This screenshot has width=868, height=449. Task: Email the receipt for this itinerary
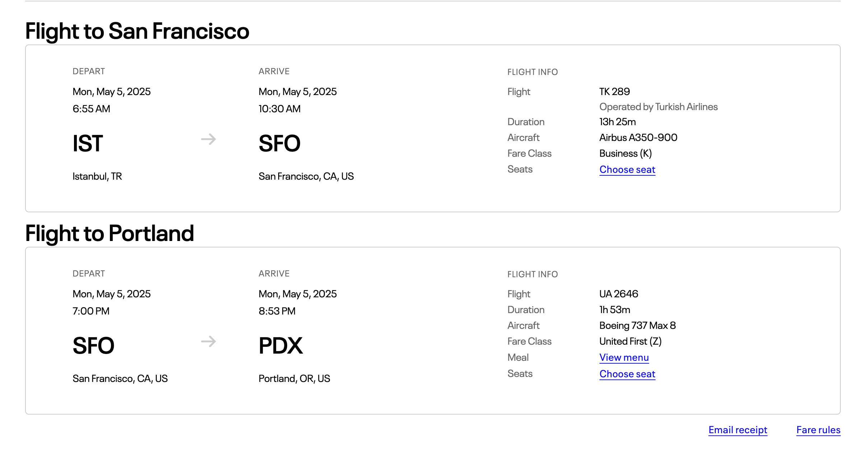738,430
